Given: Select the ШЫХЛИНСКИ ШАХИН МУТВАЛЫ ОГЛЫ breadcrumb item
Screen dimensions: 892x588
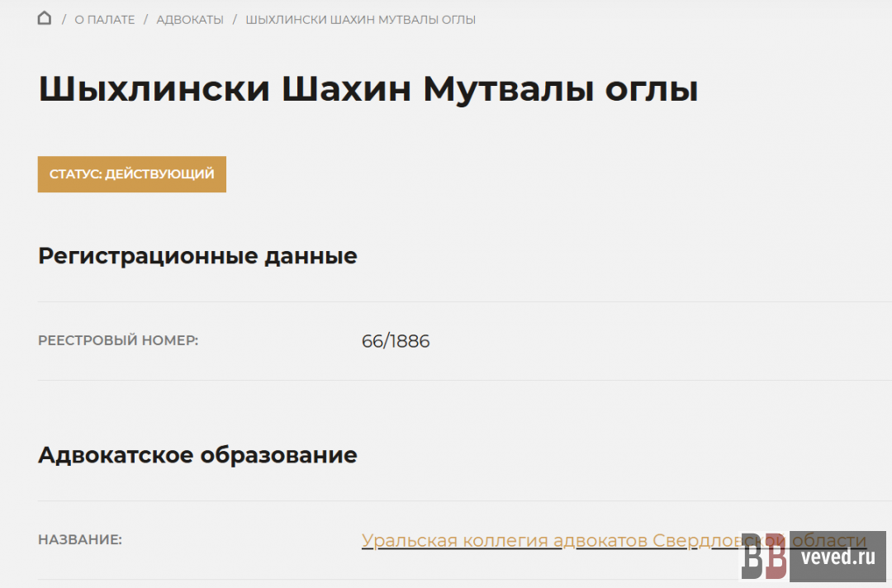Looking at the screenshot, I should 360,19.
